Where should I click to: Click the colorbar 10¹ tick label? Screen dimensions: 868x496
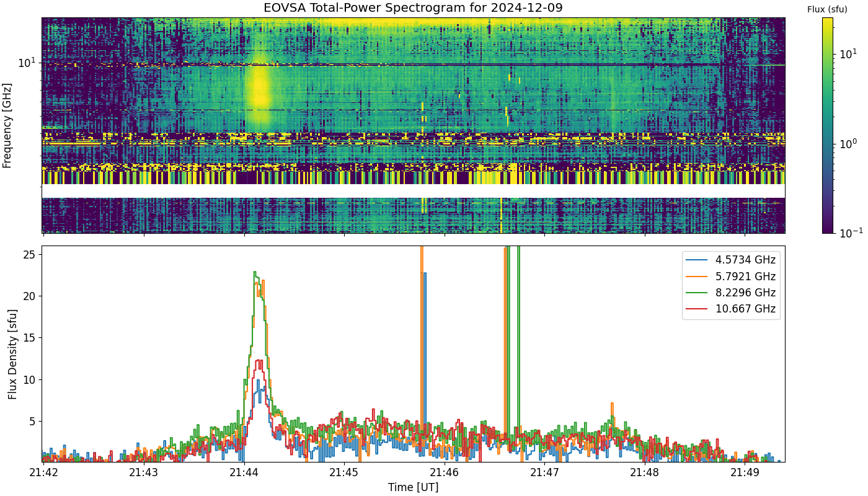(848, 54)
